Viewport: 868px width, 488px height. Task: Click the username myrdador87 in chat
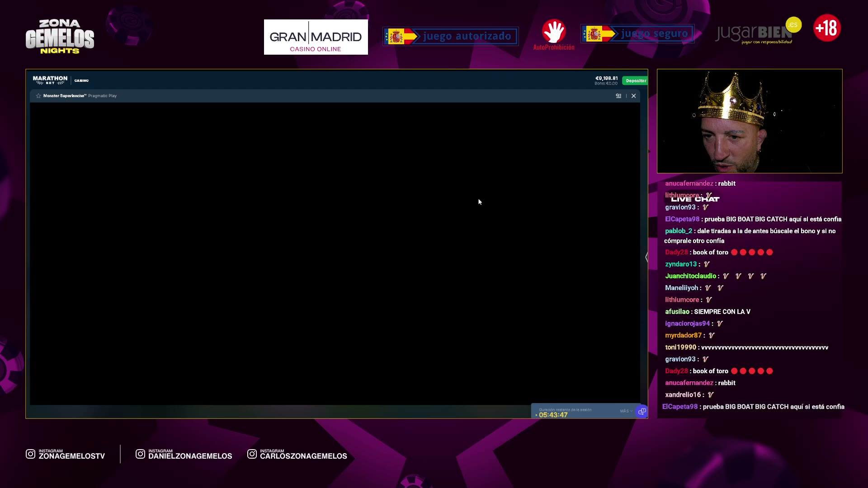point(684,335)
